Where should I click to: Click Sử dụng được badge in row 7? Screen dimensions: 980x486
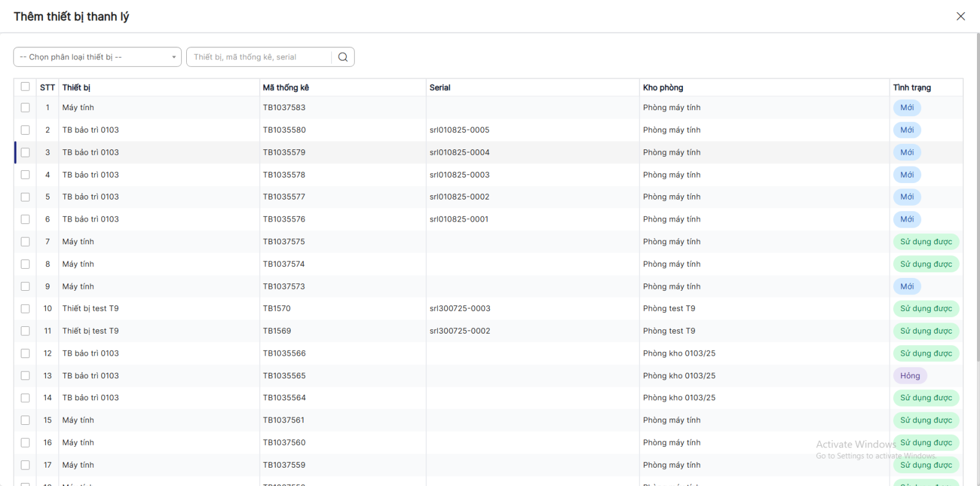coord(925,242)
